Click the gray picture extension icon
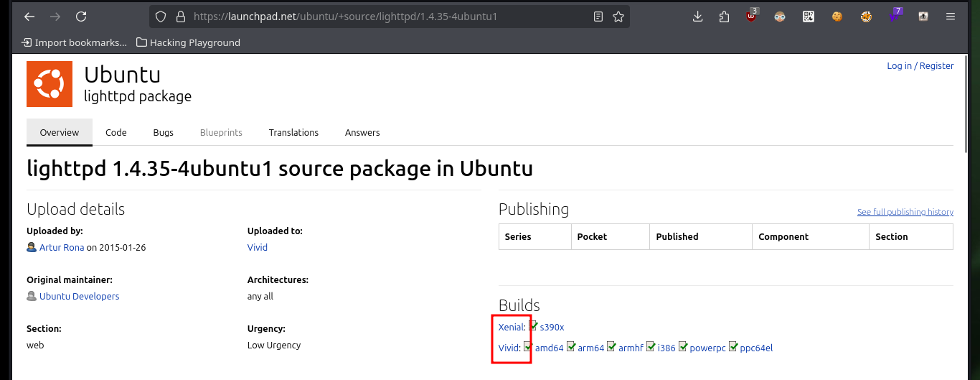Screen dimensions: 980x380 (x=923, y=17)
